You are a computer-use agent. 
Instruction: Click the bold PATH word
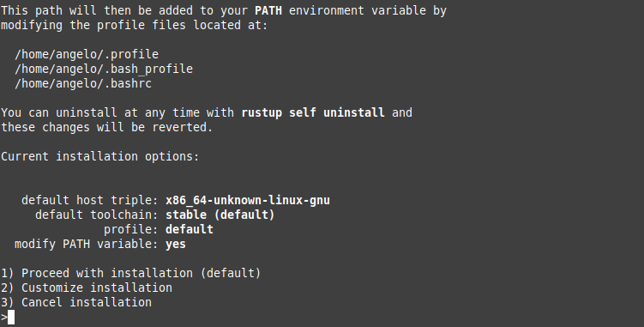pos(268,10)
